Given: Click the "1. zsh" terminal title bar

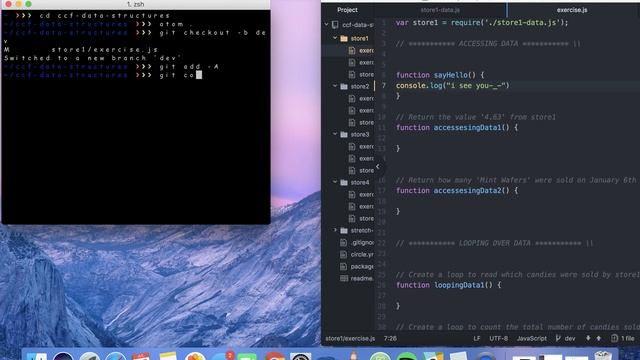Looking at the screenshot, I should pos(135,4).
